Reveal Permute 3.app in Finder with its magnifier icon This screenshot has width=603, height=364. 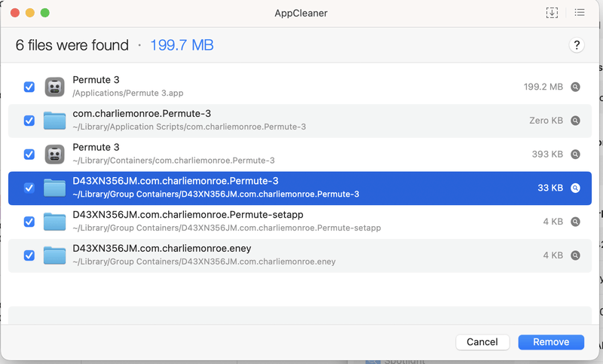[575, 87]
